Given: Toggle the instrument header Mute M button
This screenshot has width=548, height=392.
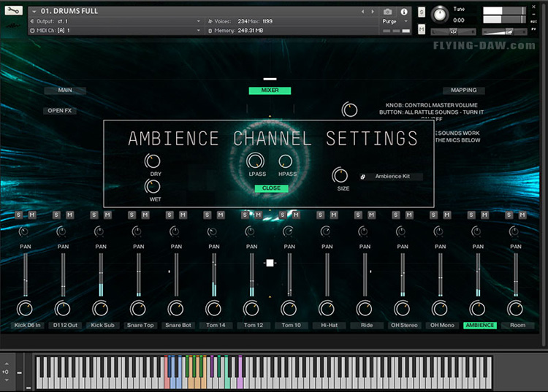Looking at the screenshot, I should click(x=422, y=30).
